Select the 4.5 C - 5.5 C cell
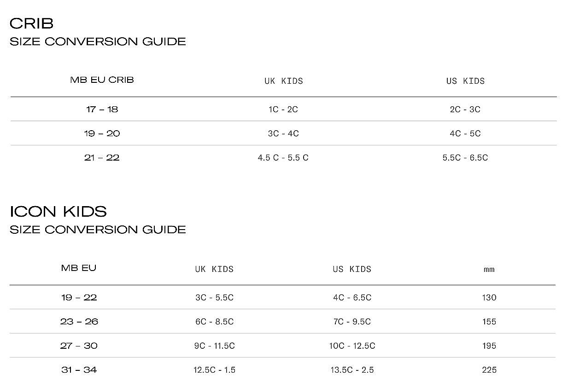The width and height of the screenshot is (562, 392). [x=283, y=158]
